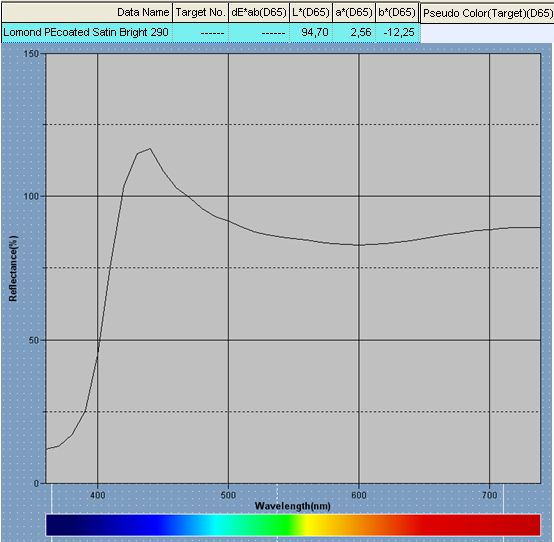This screenshot has width=554, height=542.
Task: Click the peak of the reflectance curve
Action: tap(150, 148)
